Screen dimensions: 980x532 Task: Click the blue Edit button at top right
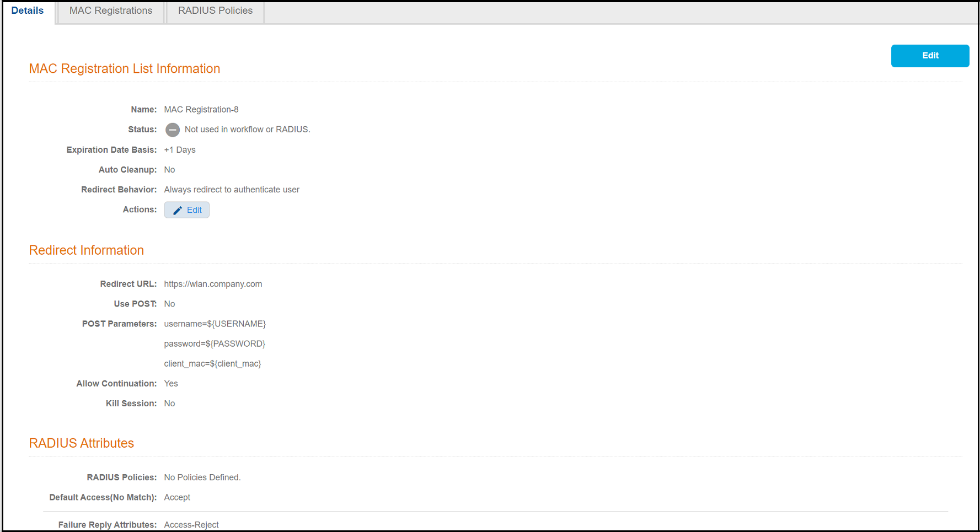pos(930,56)
